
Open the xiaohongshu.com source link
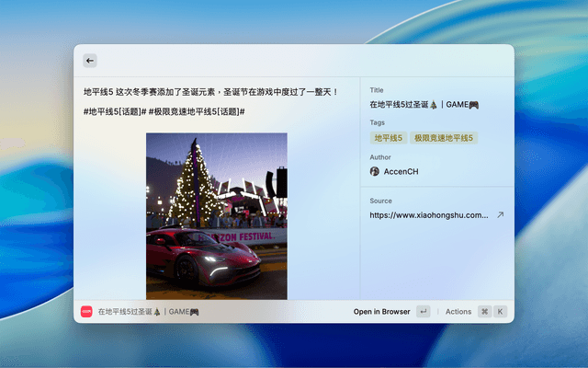[428, 214]
